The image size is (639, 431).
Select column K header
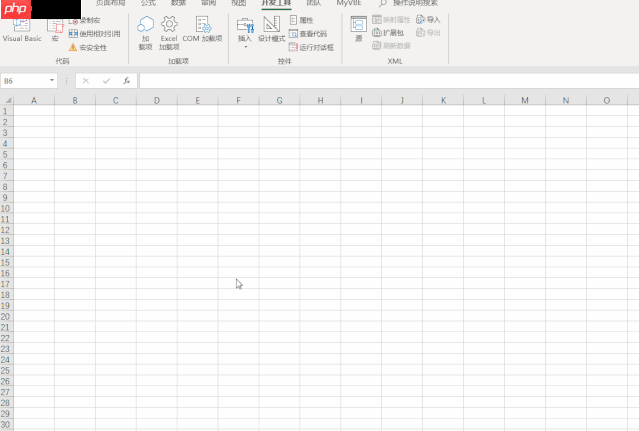(443, 100)
